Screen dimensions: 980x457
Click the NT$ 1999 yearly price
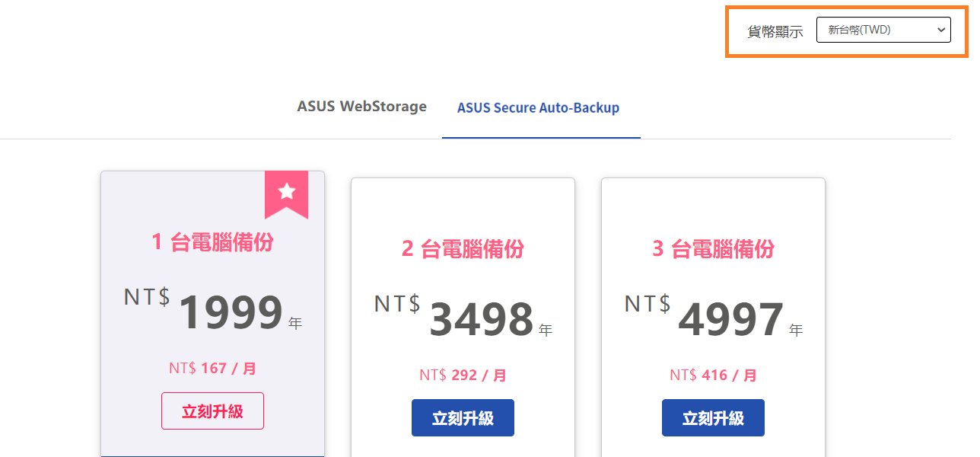[x=213, y=309]
